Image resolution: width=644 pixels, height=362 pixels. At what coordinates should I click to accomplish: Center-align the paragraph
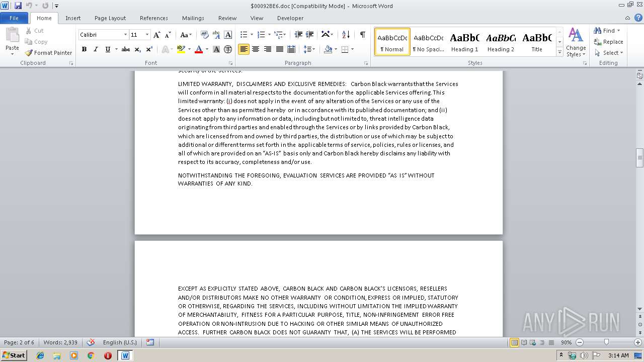click(256, 49)
